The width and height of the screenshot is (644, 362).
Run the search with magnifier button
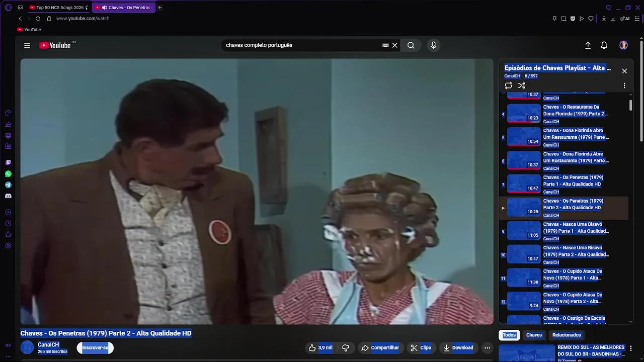pos(411,45)
